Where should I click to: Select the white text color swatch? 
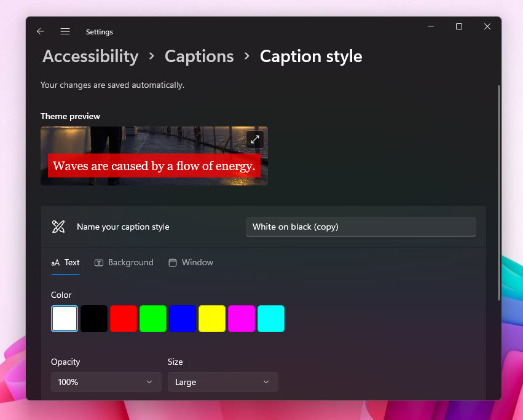point(65,319)
